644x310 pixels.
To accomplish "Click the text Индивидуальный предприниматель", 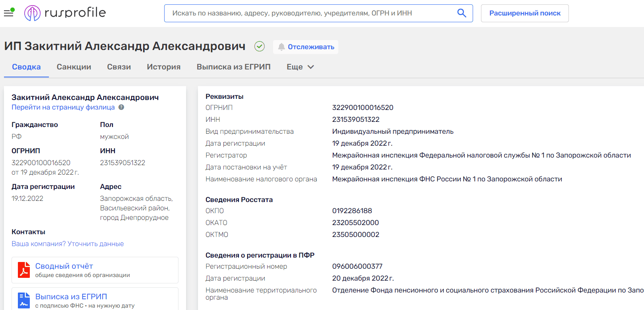I will [x=393, y=131].
